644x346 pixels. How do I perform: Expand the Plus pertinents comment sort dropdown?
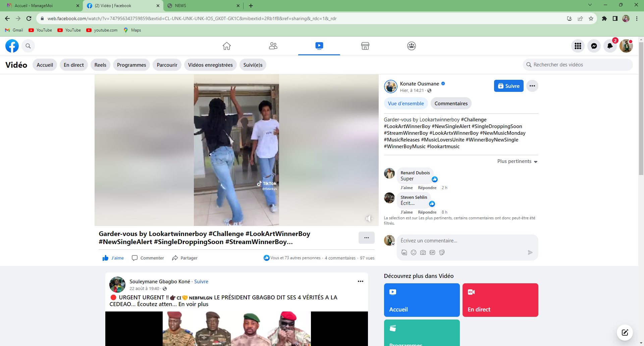517,161
